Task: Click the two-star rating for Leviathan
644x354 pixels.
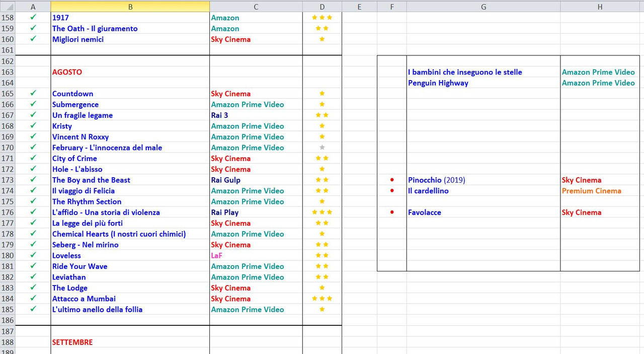Action: point(322,277)
